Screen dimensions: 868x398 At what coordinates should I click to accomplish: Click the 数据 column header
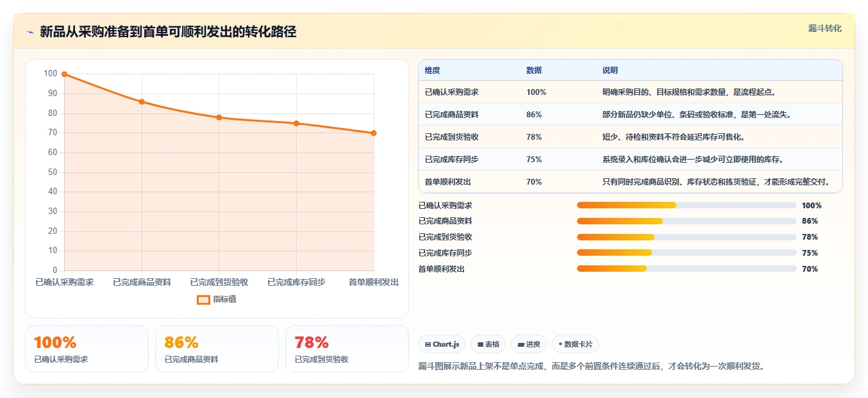[x=534, y=70]
